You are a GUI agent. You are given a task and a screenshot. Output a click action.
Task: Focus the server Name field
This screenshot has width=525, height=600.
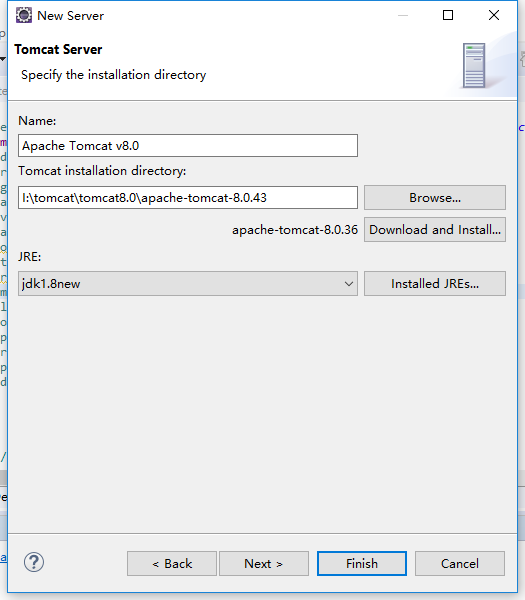pos(188,145)
